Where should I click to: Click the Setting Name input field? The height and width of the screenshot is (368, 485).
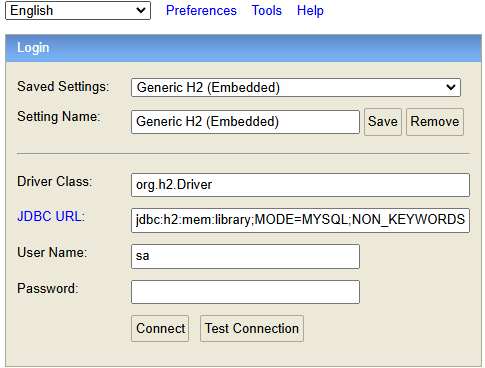(x=245, y=122)
